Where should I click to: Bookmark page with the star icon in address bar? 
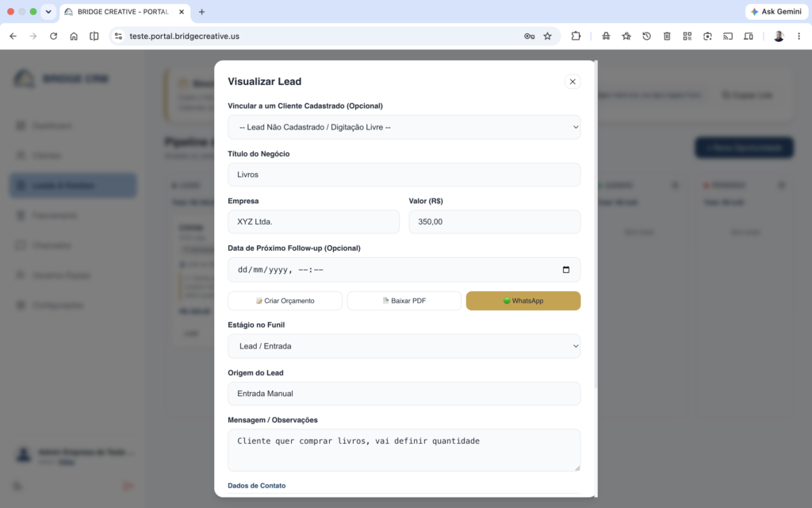(x=547, y=37)
